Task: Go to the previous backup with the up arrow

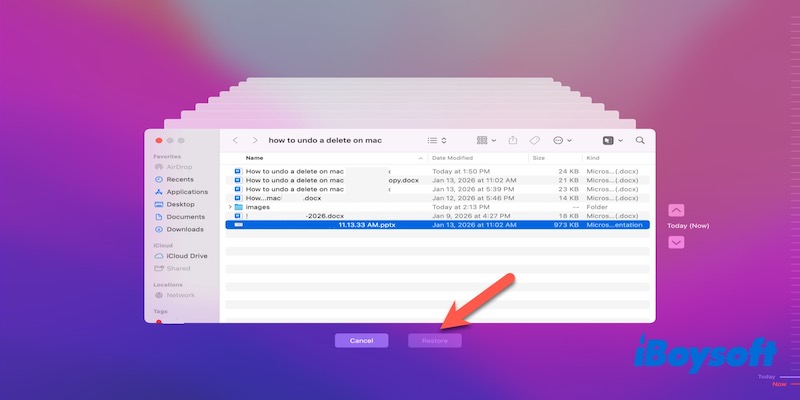Action: [x=676, y=210]
